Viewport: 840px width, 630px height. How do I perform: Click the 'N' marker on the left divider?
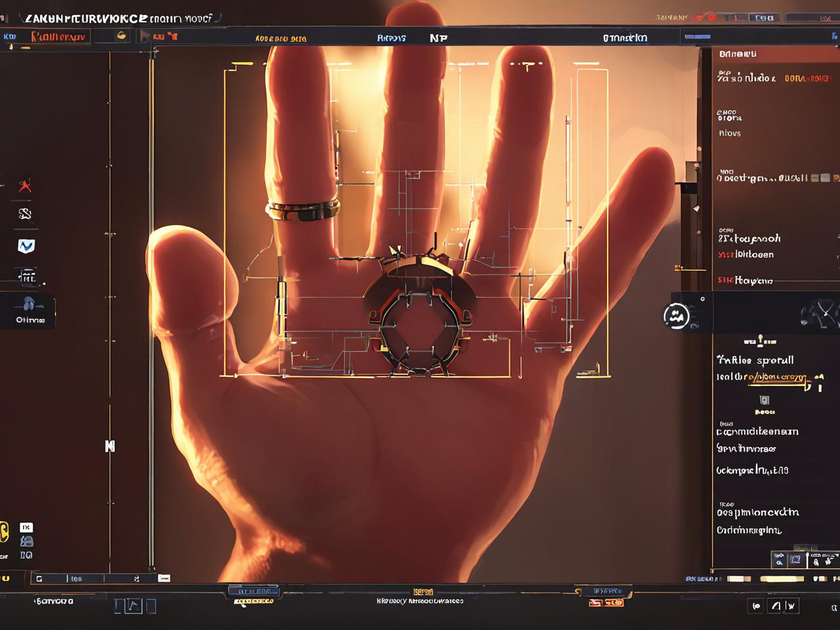[x=110, y=446]
